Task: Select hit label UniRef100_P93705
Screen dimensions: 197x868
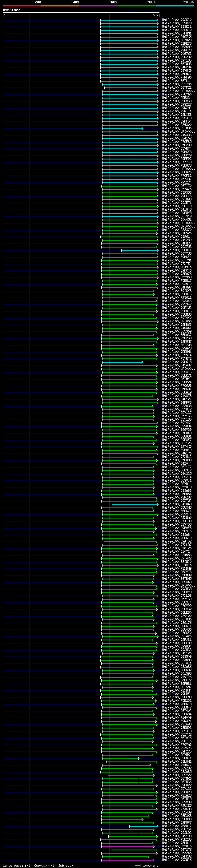Action: tap(177, 84)
